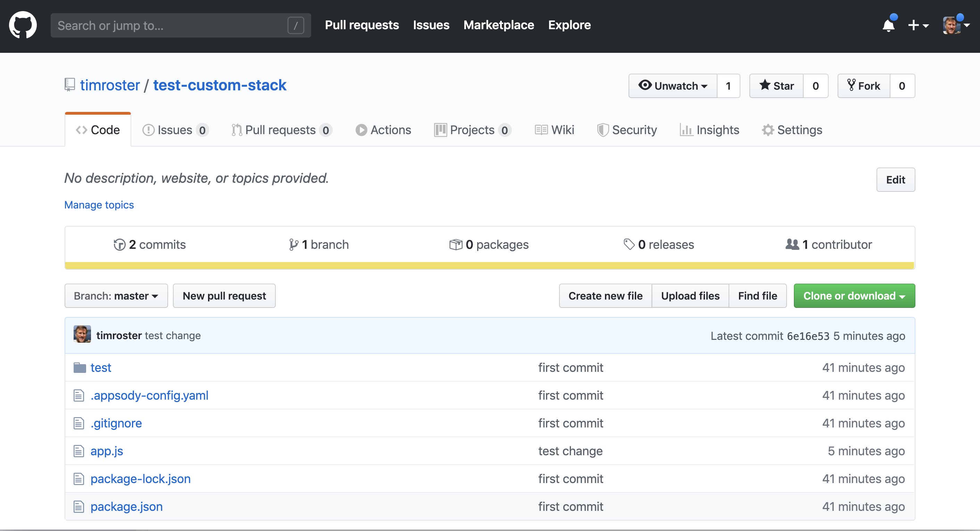Viewport: 980px width, 531px height.
Task: Click Find file button
Action: 757,296
